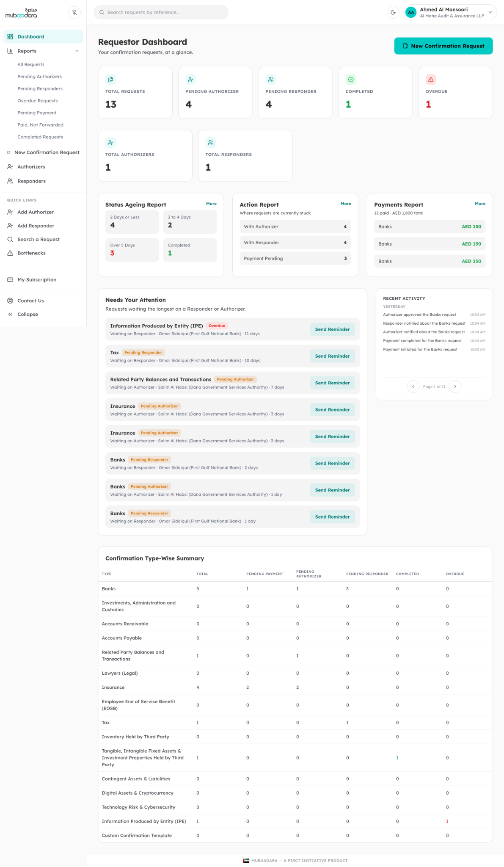The width and height of the screenshot is (504, 867).
Task: Click the Overdue badge on IPE request
Action: [x=217, y=326]
